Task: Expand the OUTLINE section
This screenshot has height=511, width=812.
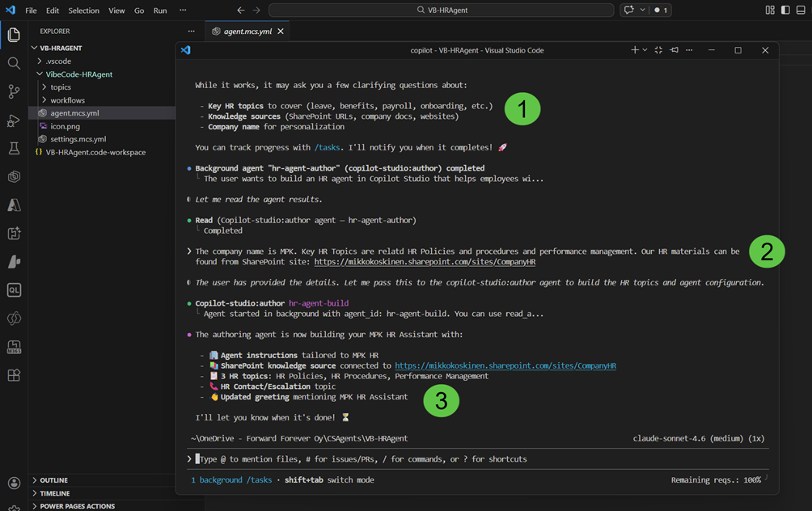Action: click(x=53, y=480)
